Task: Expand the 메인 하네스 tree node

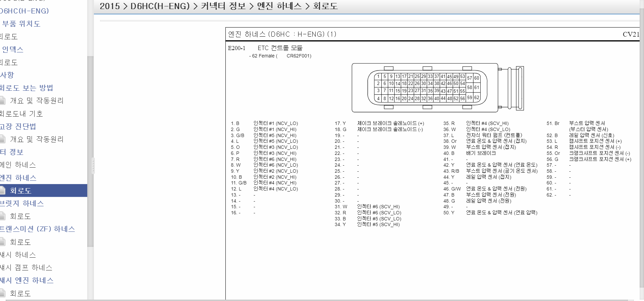Action: click(18, 165)
